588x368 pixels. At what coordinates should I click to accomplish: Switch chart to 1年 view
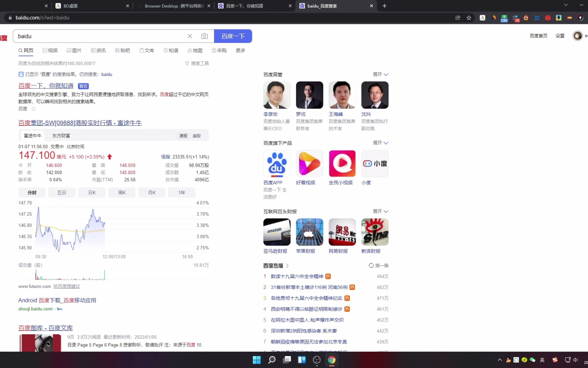click(182, 192)
